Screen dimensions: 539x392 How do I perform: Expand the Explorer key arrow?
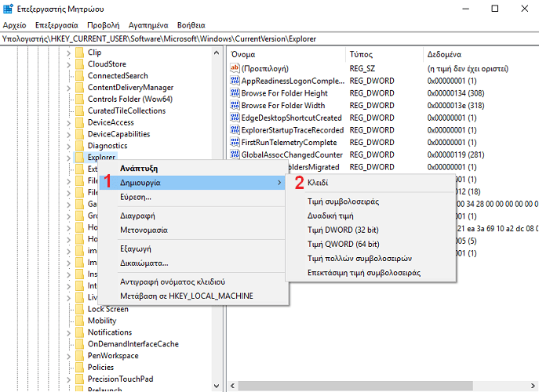pos(68,158)
